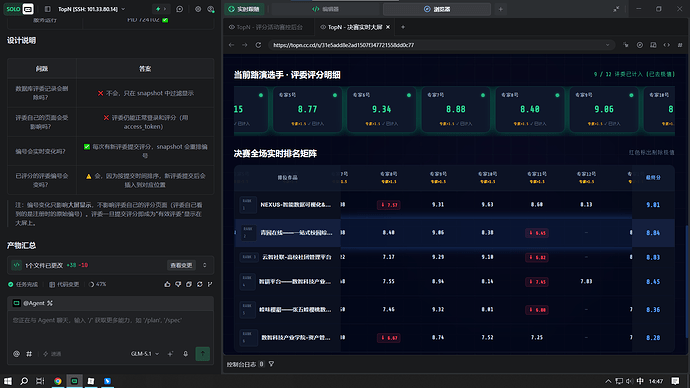
Task: Give a thumbs down to the response
Action: (178, 285)
